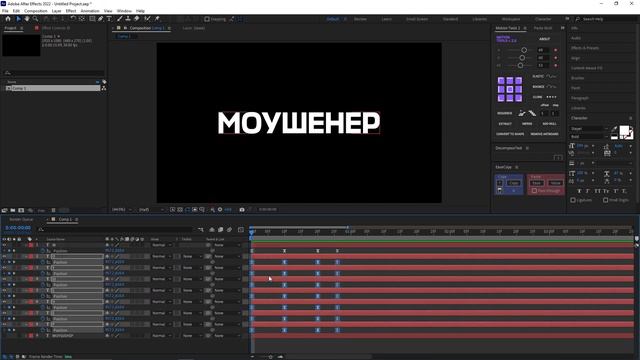Go to the Home screen icon
This screenshot has width=640, height=360.
click(x=8, y=19)
